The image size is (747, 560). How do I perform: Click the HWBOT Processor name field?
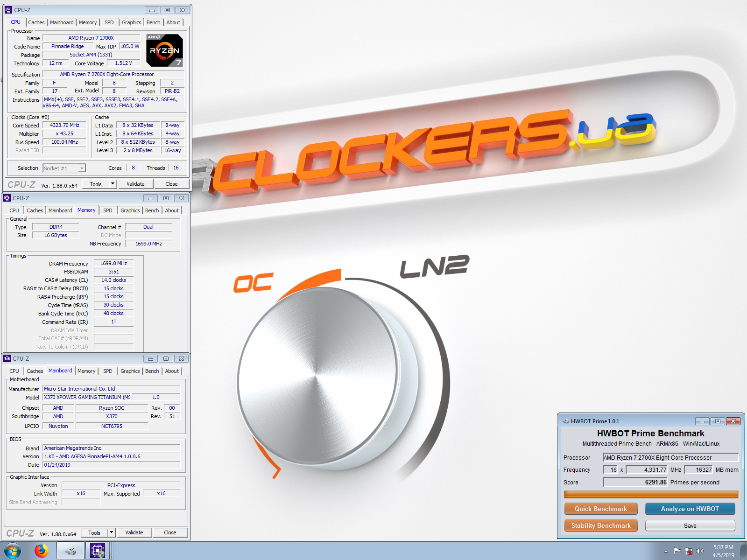click(x=670, y=457)
